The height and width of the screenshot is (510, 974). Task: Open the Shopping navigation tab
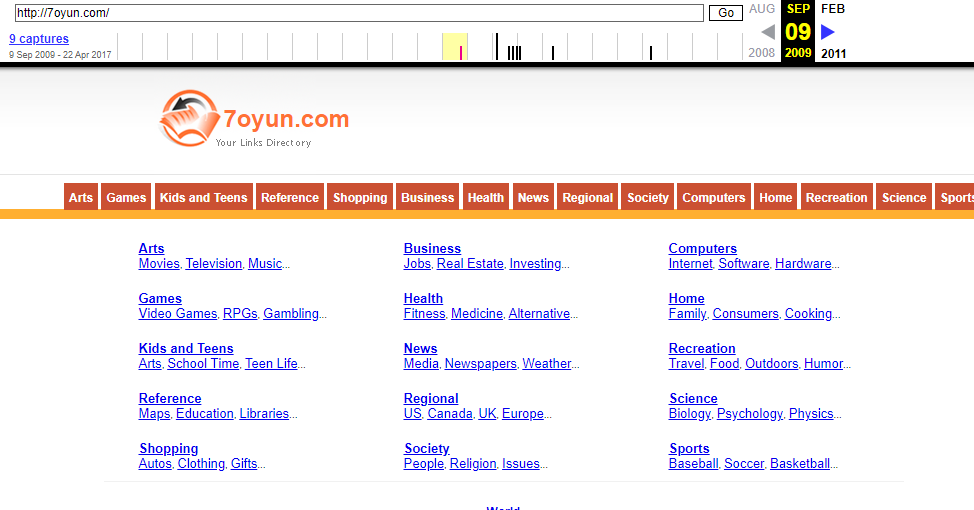[x=360, y=198]
